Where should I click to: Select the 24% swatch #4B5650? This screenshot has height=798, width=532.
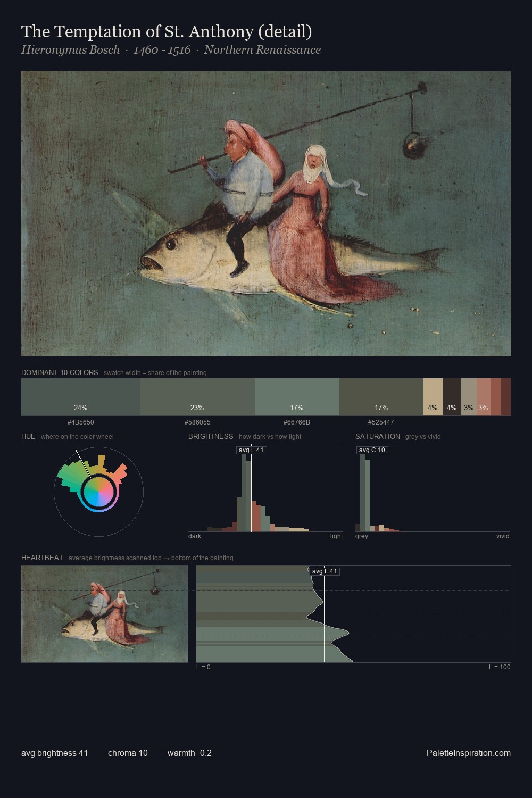(x=81, y=397)
